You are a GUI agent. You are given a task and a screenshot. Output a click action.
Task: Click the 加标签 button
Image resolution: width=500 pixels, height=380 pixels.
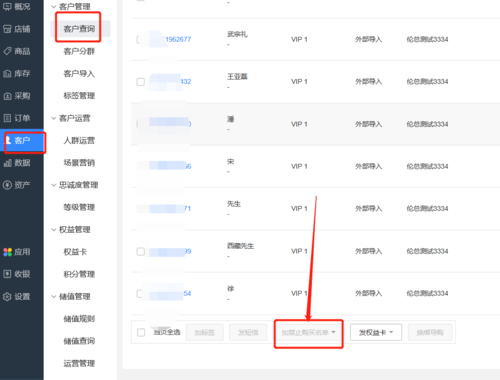pyautogui.click(x=205, y=332)
